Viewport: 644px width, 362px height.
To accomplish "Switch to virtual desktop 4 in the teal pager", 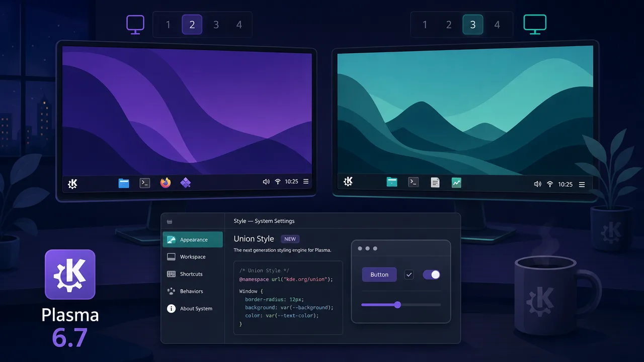I will 497,25.
